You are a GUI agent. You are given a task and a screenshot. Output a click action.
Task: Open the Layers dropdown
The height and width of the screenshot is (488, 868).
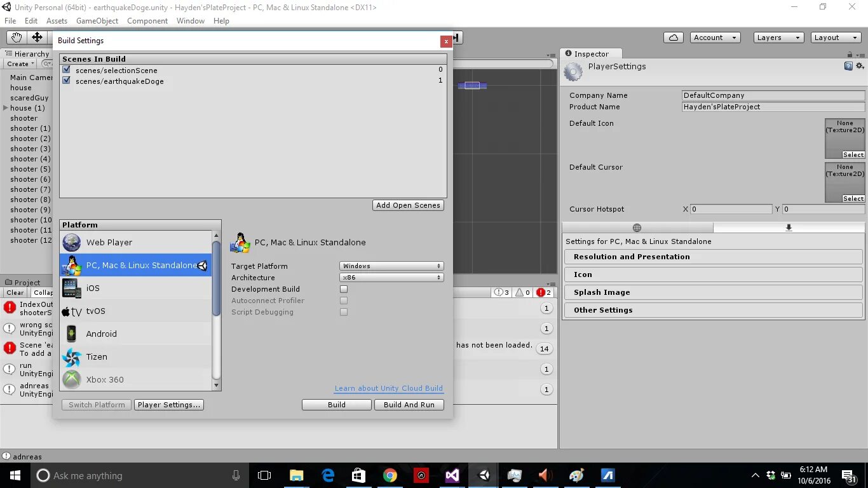click(x=778, y=37)
